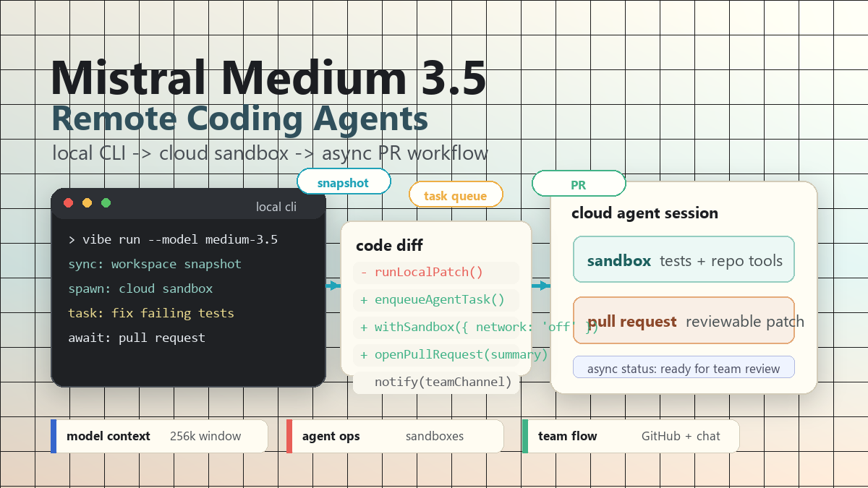This screenshot has height=488, width=868.
Task: Click the 'sync: workspace snapshot' line
Action: [x=155, y=264]
